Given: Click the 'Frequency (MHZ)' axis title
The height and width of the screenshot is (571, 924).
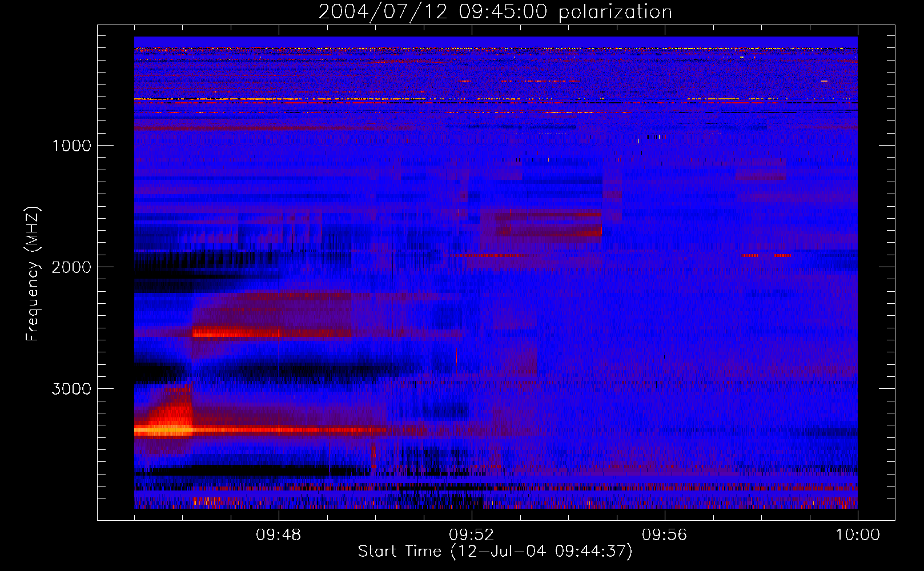Looking at the screenshot, I should (33, 274).
